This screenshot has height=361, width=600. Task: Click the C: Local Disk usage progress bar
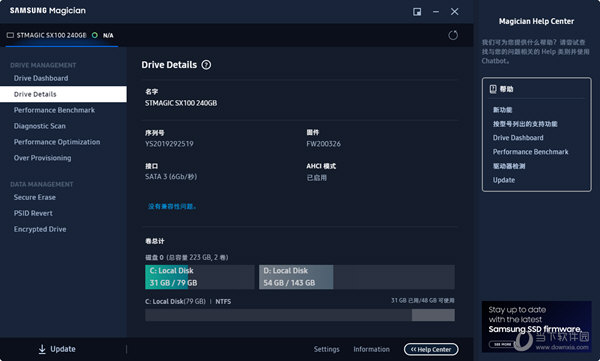coord(300,315)
